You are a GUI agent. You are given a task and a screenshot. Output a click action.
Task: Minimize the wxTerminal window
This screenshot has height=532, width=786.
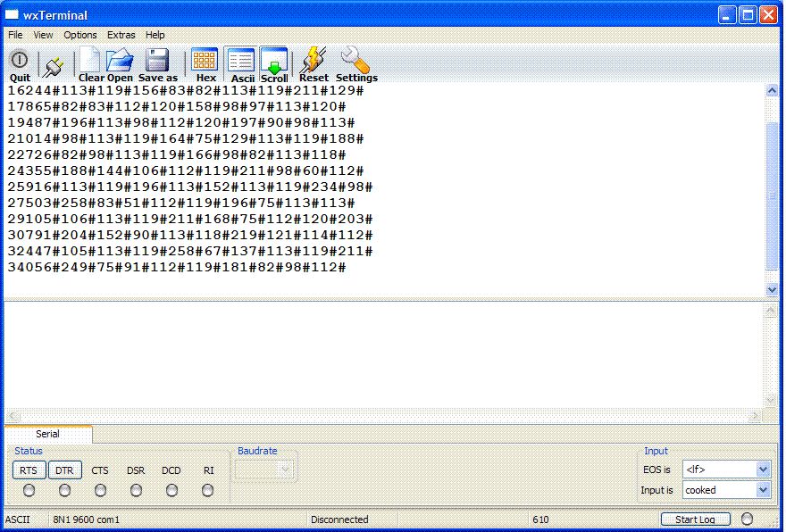[727, 15]
